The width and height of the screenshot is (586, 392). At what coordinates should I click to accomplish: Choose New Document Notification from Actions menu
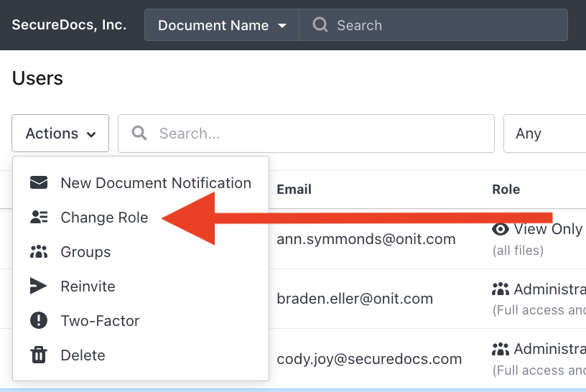pyautogui.click(x=141, y=183)
